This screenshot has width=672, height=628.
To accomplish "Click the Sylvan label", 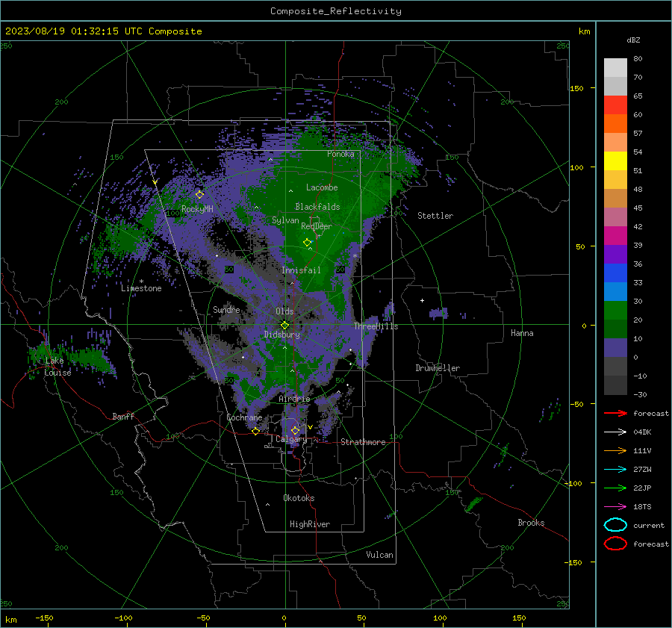I will click(285, 220).
